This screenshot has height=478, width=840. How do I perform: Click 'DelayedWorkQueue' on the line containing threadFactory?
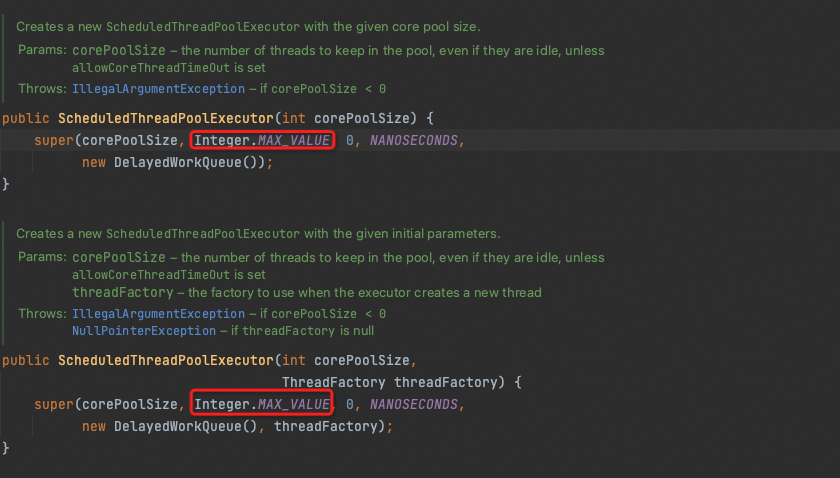(x=178, y=427)
